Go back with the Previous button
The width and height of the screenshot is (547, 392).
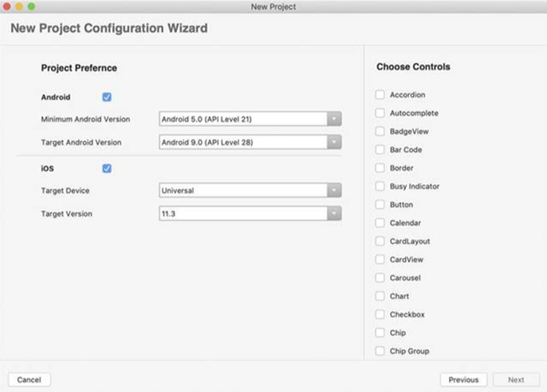point(464,380)
